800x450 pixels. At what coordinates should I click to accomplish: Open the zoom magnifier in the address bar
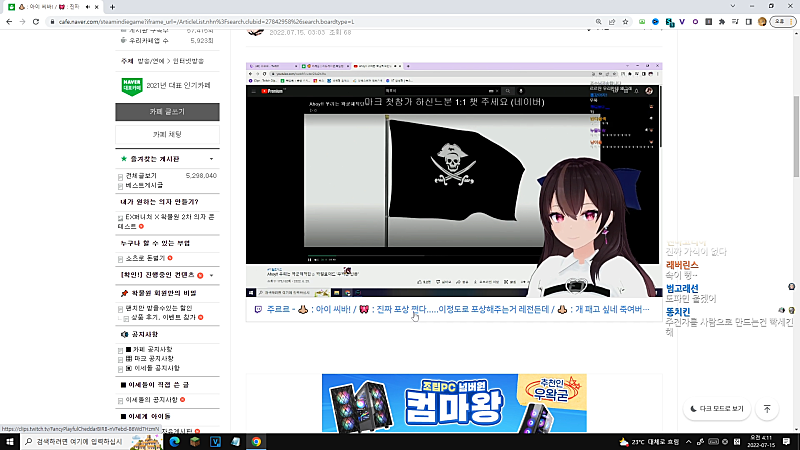pyautogui.click(x=598, y=22)
